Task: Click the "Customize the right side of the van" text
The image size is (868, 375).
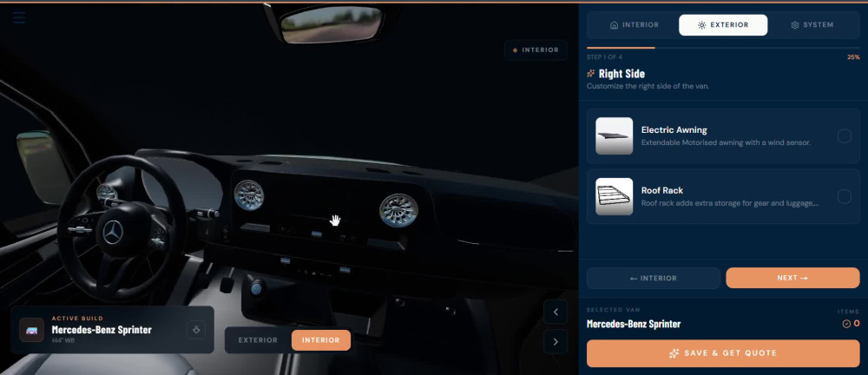Action: click(x=648, y=87)
